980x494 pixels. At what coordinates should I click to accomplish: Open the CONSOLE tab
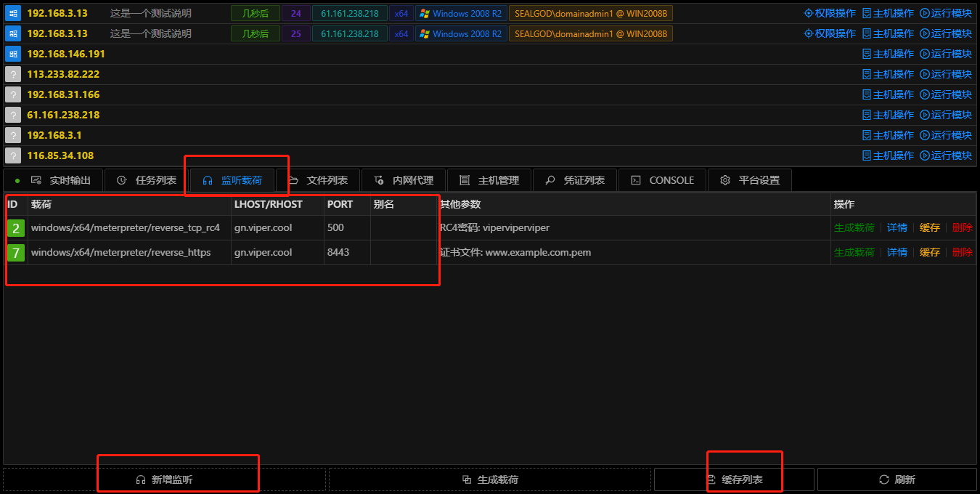click(x=662, y=180)
